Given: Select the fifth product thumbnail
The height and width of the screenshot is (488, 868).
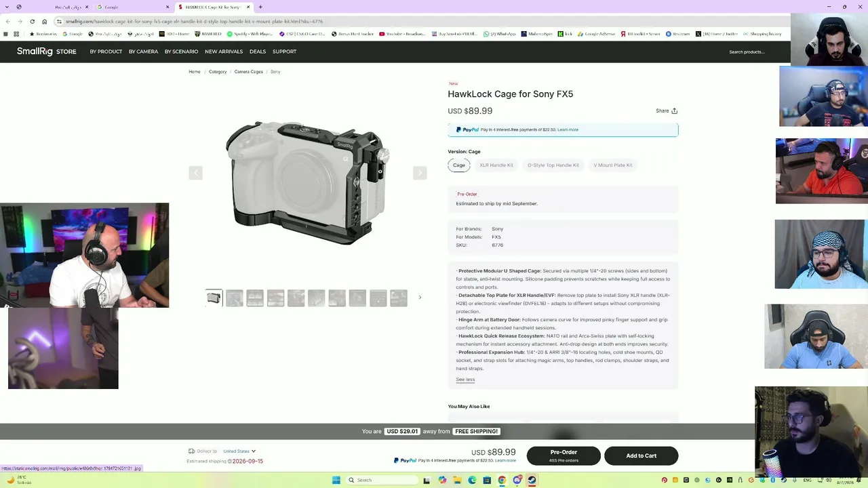Looking at the screenshot, I should [x=296, y=298].
